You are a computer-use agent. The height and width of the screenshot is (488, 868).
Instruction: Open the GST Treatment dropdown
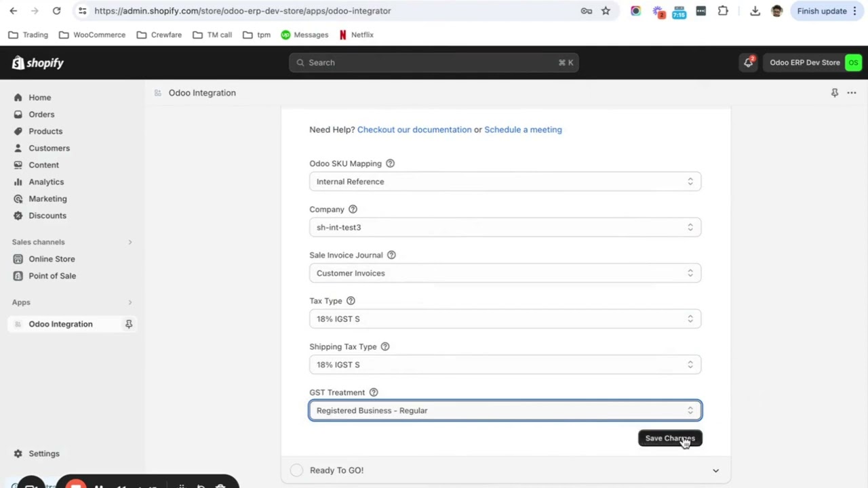pos(505,410)
